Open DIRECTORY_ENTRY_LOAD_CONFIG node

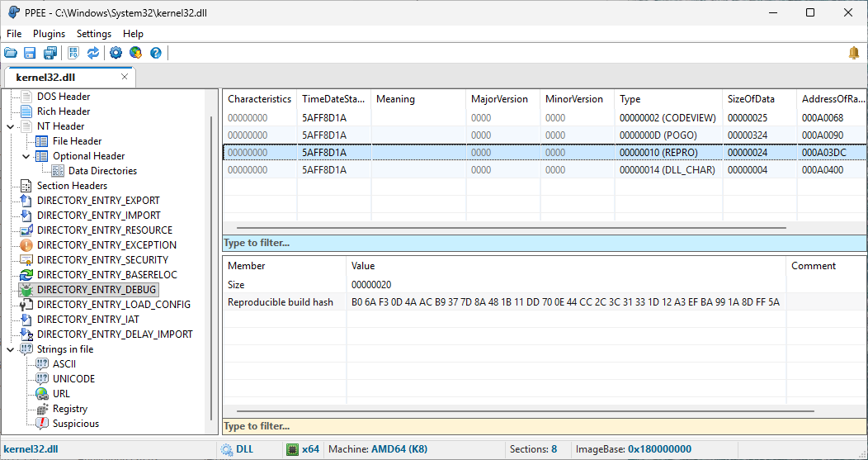(114, 305)
